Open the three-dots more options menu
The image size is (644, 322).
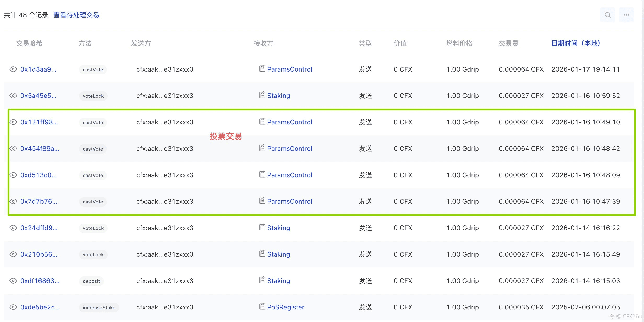point(626,15)
